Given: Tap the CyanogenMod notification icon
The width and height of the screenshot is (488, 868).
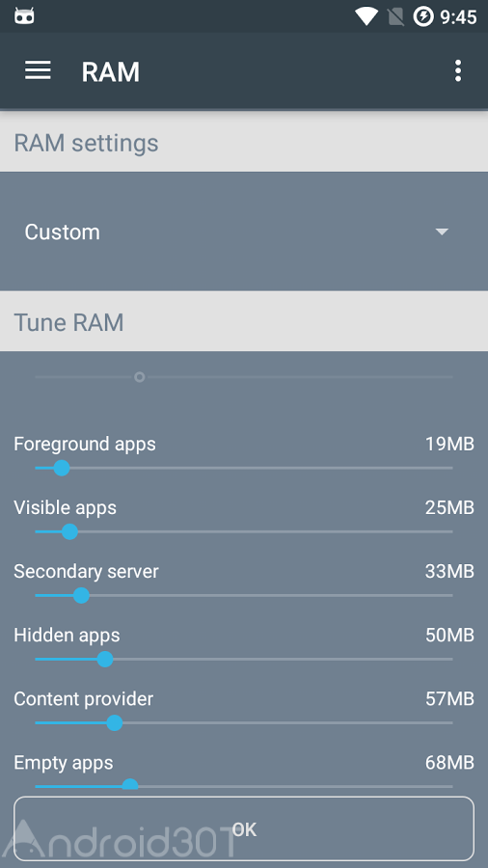Looking at the screenshot, I should pos(24,16).
